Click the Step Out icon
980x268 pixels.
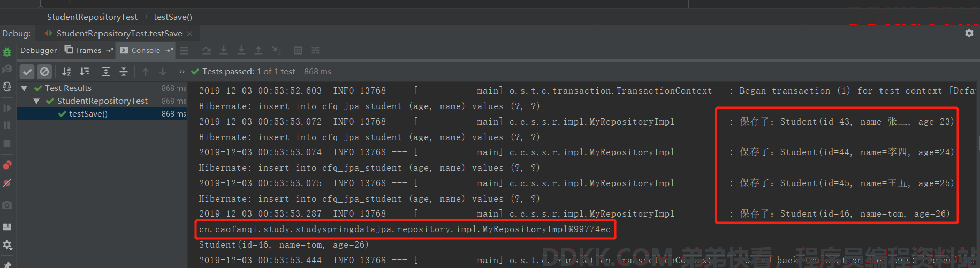[x=259, y=50]
